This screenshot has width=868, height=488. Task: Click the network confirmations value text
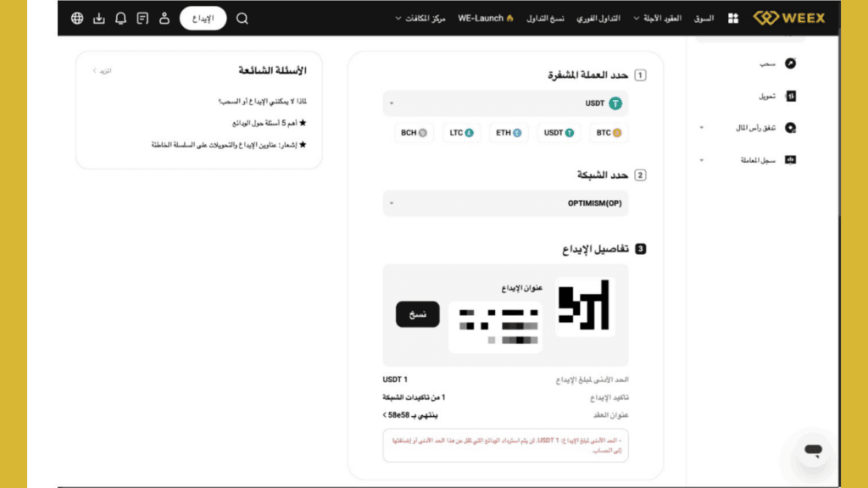[414, 397]
